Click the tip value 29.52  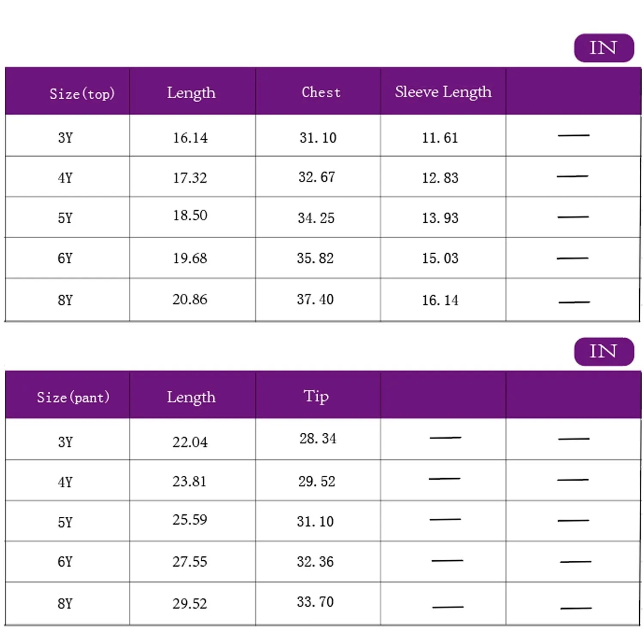pos(316,481)
